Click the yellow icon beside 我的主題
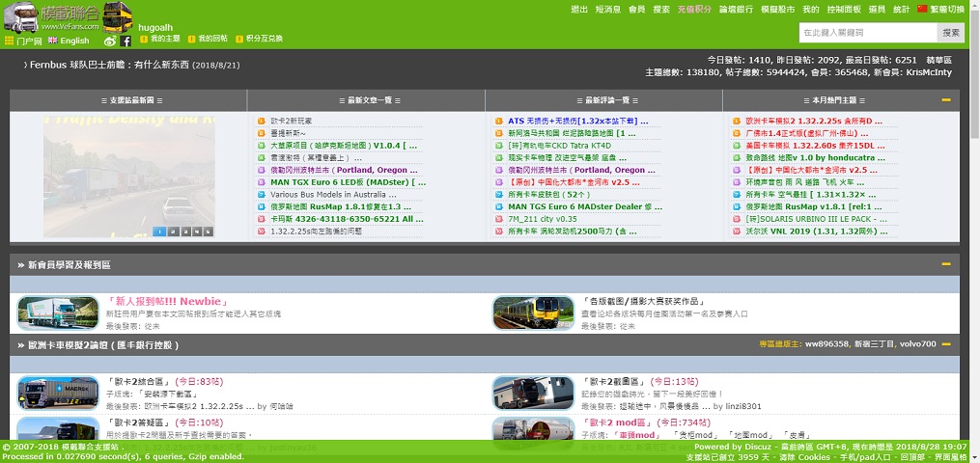The width and height of the screenshot is (980, 463). point(144,39)
